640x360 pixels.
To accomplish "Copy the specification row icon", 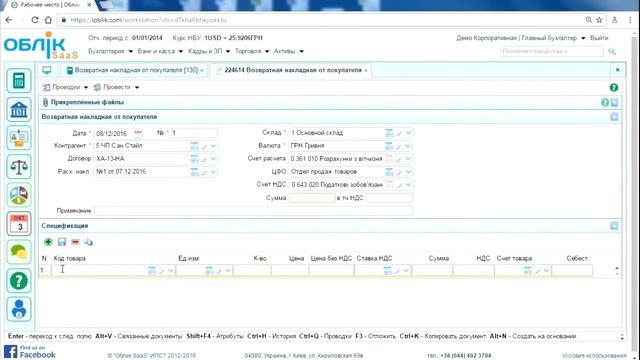I will point(89,242).
